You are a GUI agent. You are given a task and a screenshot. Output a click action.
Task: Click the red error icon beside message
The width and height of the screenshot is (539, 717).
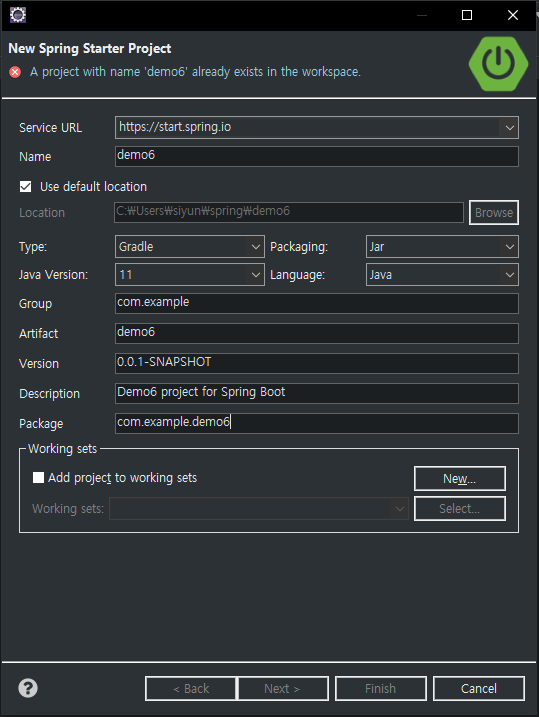coord(15,72)
